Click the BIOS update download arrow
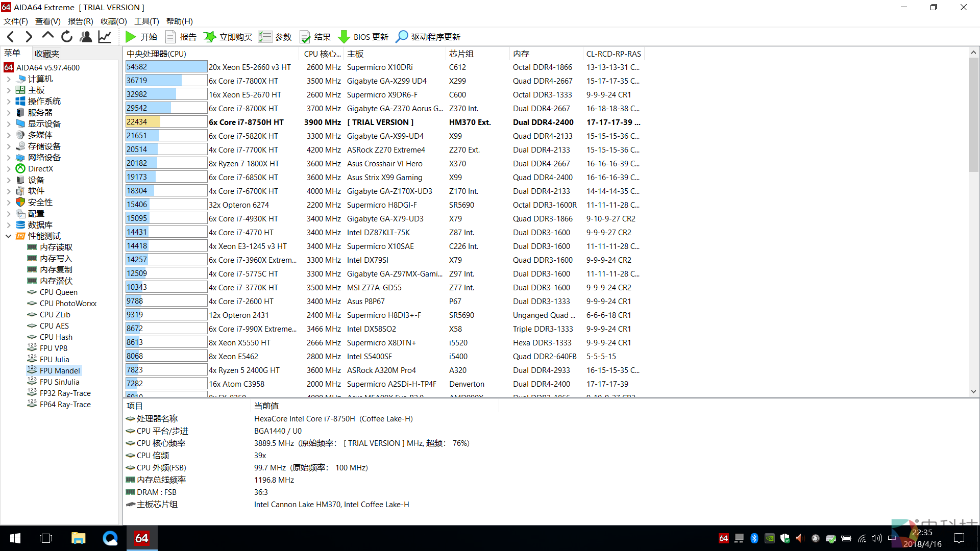Viewport: 980px width, 551px height. (344, 37)
